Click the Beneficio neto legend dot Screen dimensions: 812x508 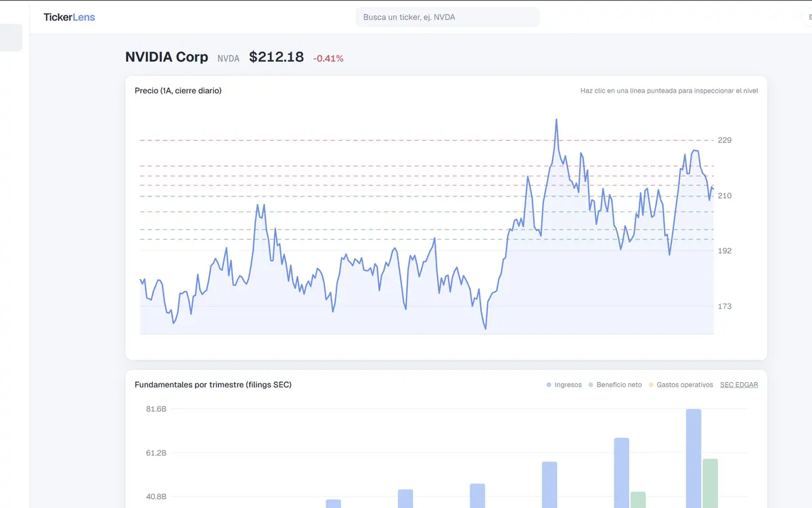click(x=591, y=385)
